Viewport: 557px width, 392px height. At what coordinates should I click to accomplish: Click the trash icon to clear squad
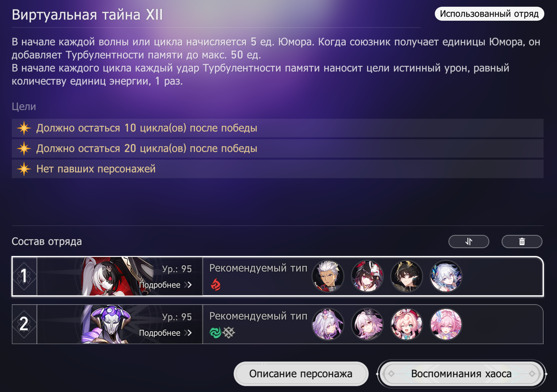pos(522,241)
